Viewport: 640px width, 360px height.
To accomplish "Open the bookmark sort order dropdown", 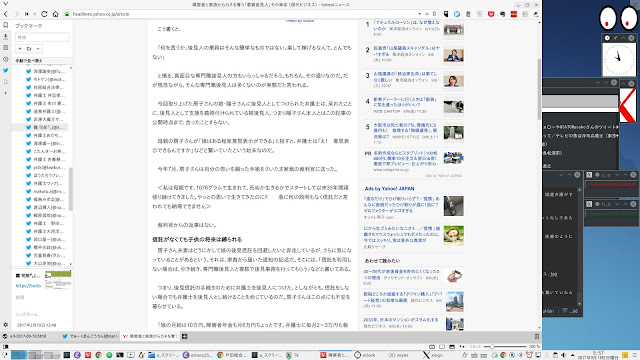I will (x=42, y=60).
